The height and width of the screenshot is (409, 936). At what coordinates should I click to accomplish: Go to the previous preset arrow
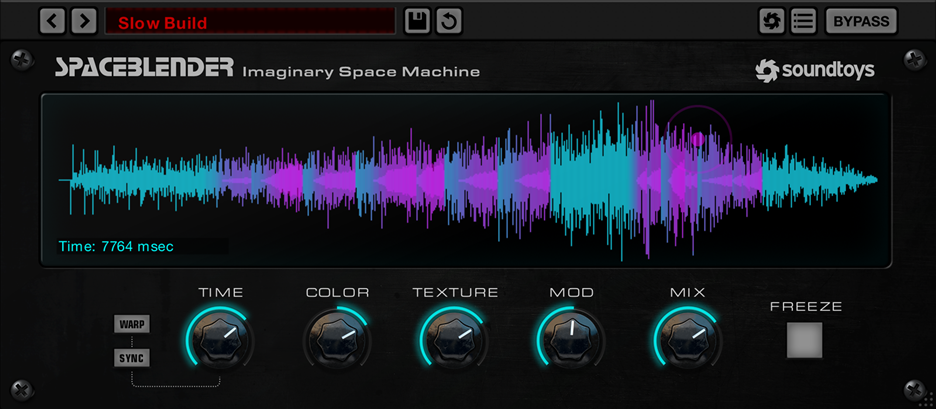[53, 20]
